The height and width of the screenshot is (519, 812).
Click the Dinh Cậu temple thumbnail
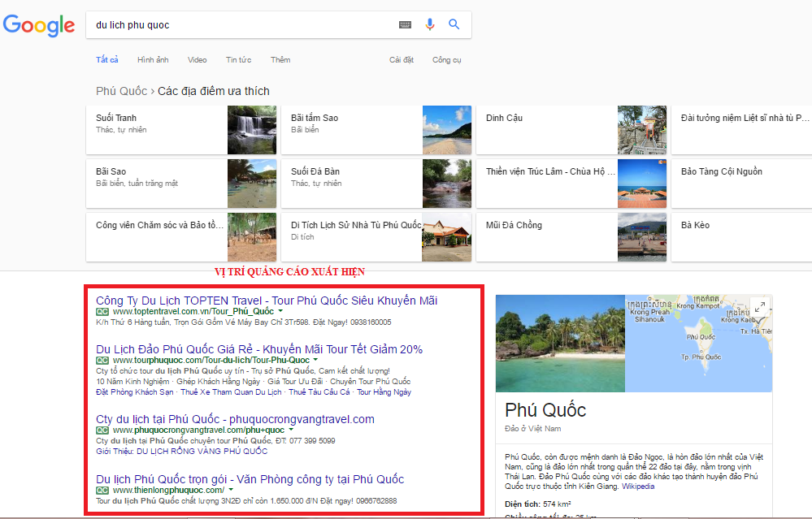click(x=642, y=130)
